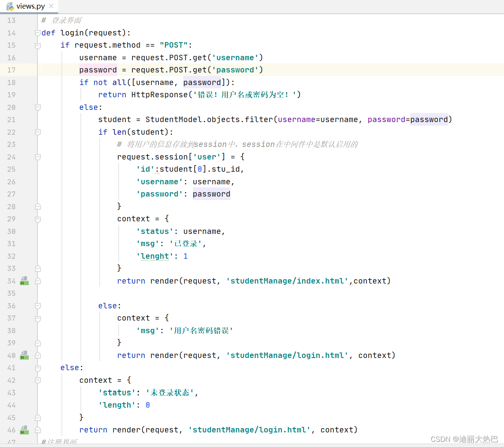Click the '用户名密码错误' string
This screenshot has width=504, height=447.
pyautogui.click(x=201, y=331)
